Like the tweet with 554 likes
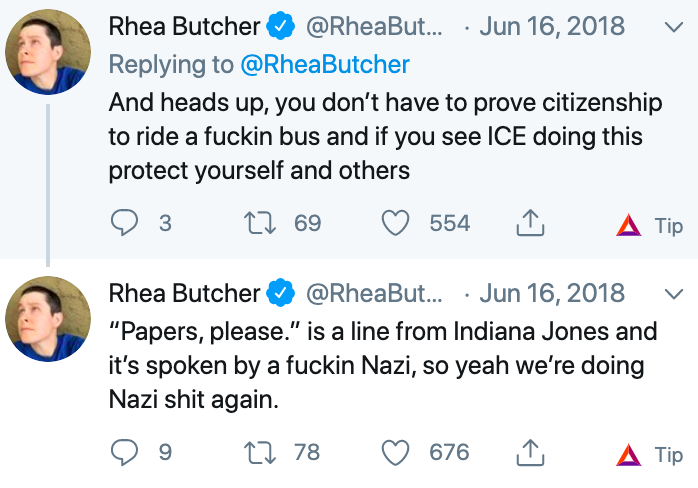Screen dimensions: 698x488 pos(397,224)
